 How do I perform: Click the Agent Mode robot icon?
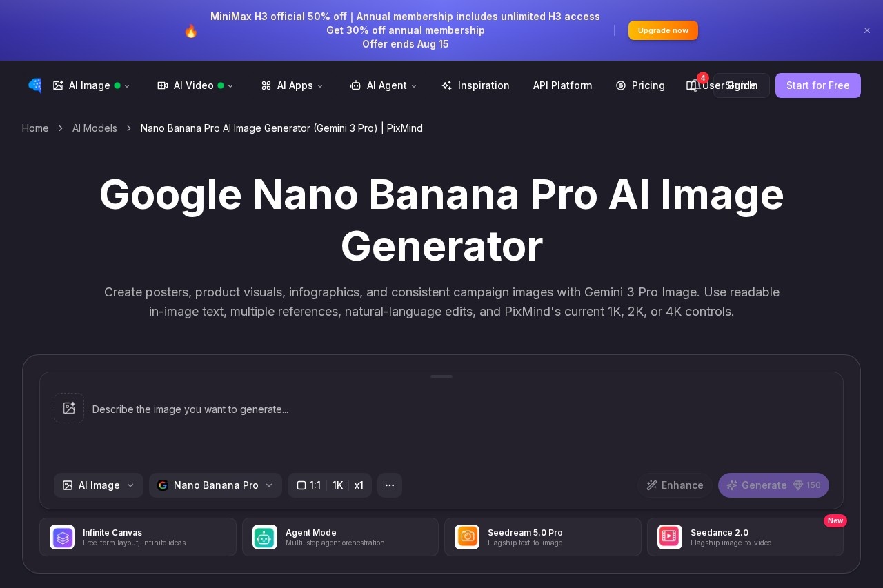click(265, 537)
